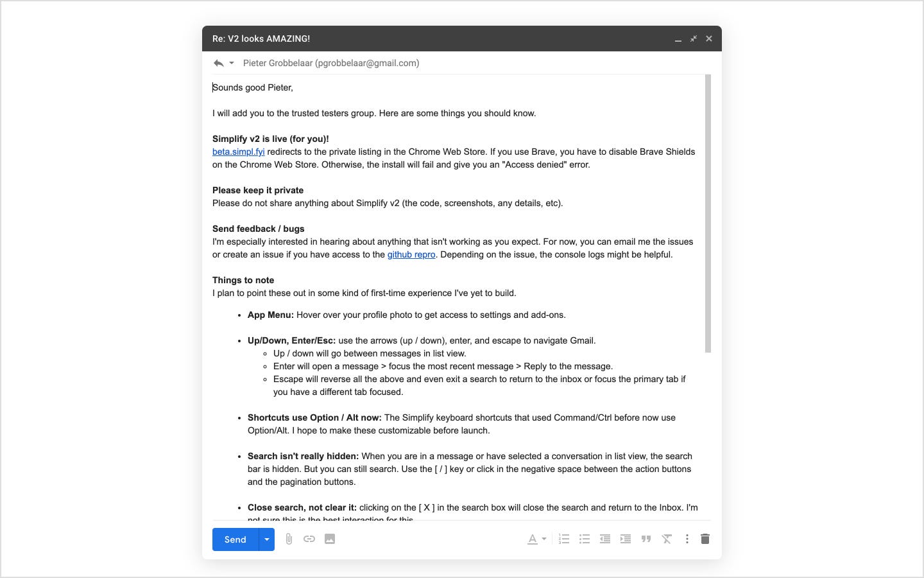Click the message body scrollbar
This screenshot has width=924, height=578.
tap(707, 212)
